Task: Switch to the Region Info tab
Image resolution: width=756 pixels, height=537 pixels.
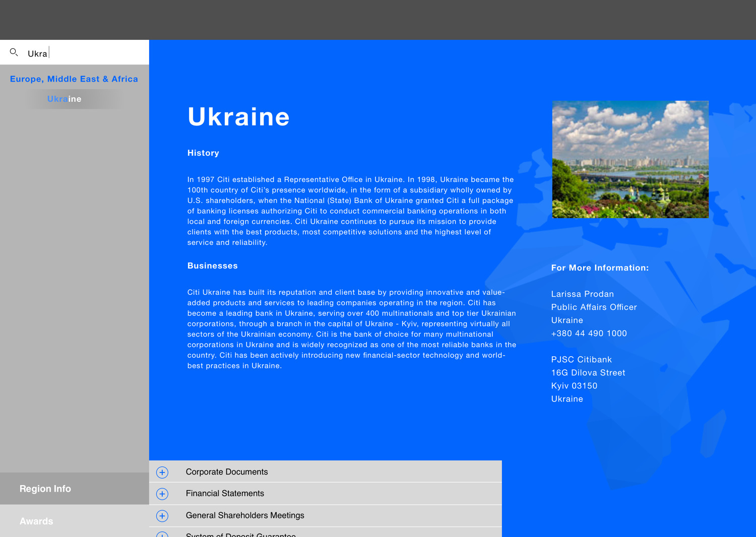Action: pyautogui.click(x=75, y=489)
